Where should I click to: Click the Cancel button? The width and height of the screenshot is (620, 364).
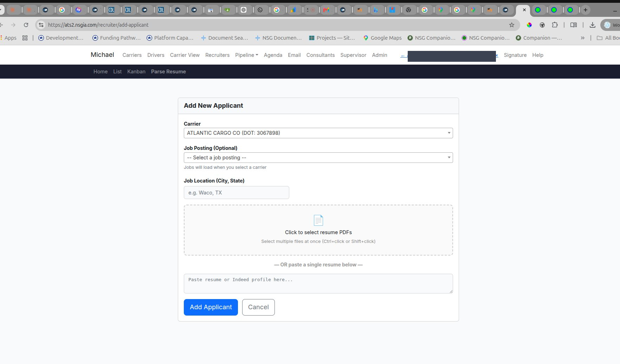click(x=258, y=307)
